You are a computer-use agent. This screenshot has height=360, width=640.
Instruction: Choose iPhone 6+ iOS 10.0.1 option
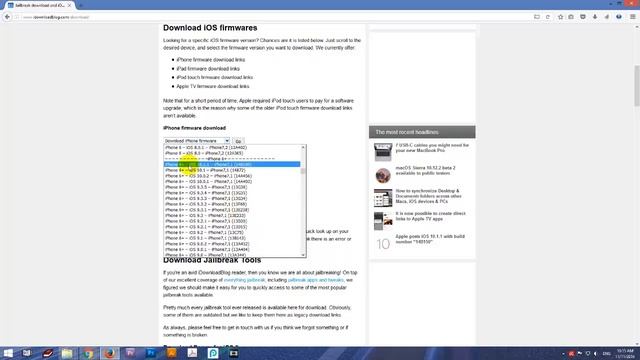tap(232, 181)
